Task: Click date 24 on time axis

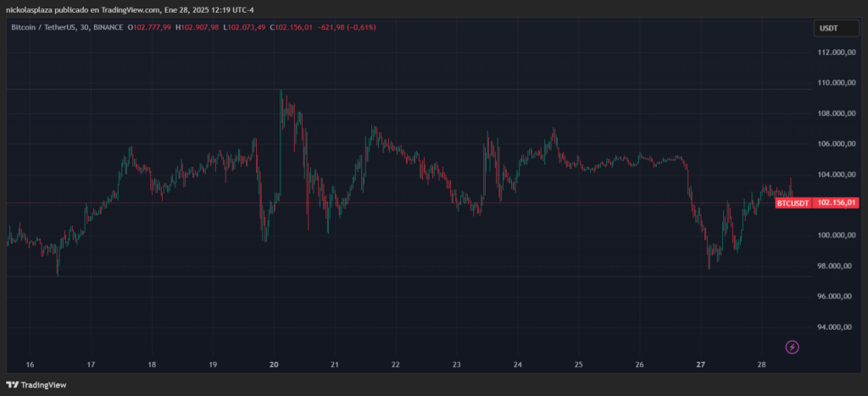Action: click(x=518, y=365)
